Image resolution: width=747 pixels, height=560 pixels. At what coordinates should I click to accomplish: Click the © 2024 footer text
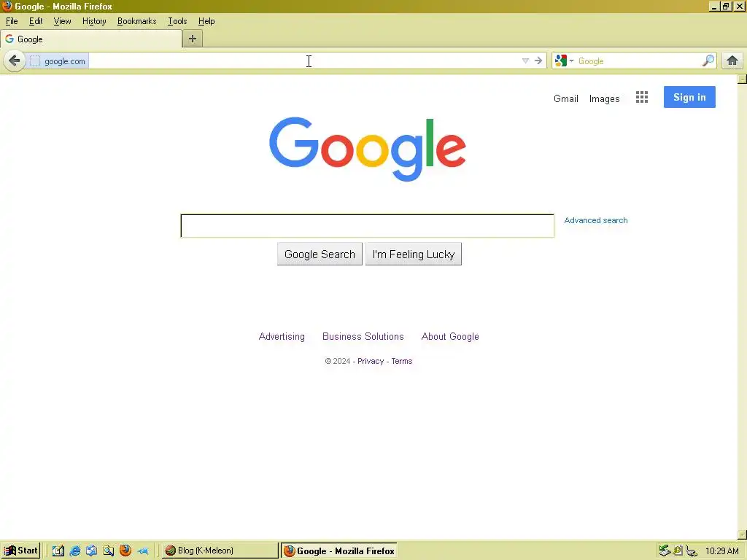[x=337, y=361]
